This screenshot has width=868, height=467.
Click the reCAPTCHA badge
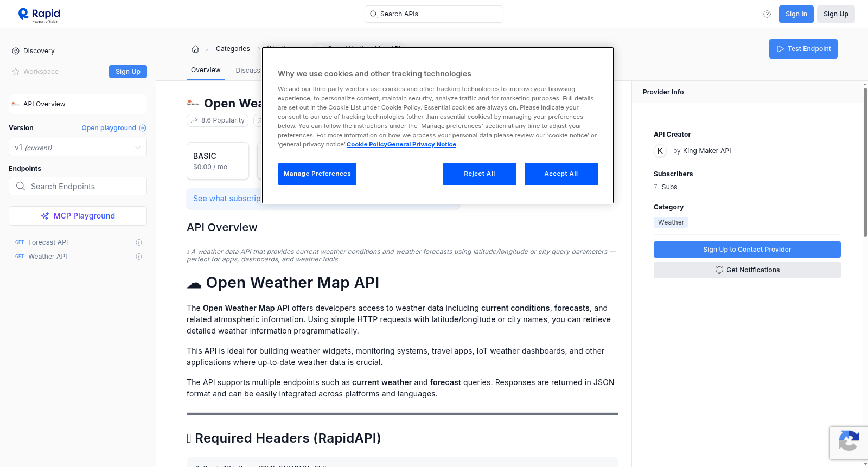(x=848, y=443)
